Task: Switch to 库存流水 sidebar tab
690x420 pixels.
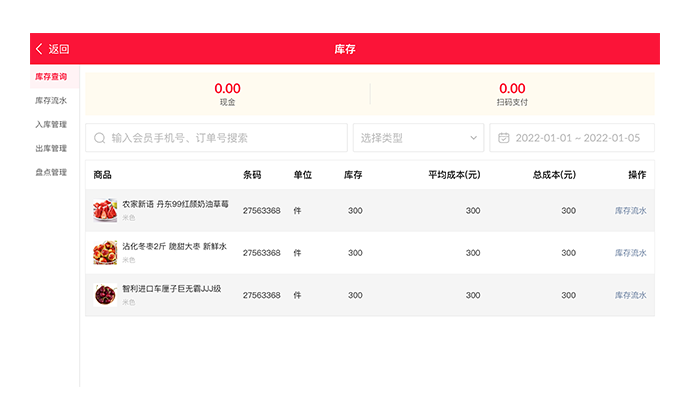Action: tap(51, 101)
